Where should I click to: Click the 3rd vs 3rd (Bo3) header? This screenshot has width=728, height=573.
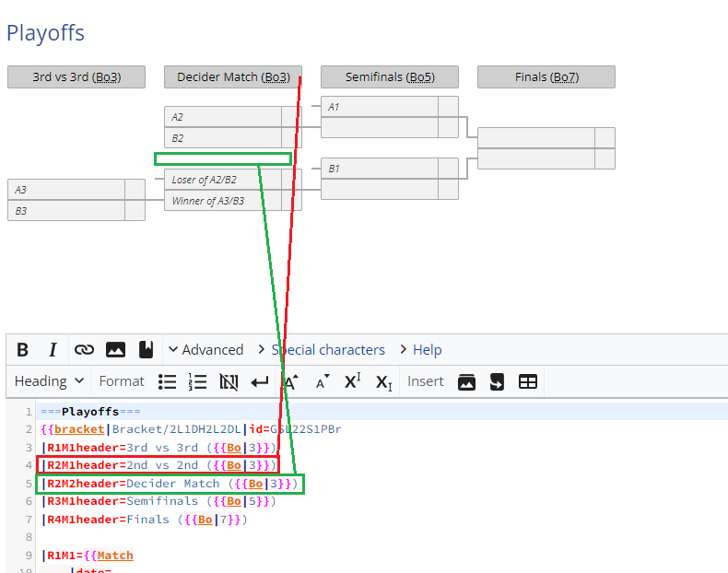(76, 77)
